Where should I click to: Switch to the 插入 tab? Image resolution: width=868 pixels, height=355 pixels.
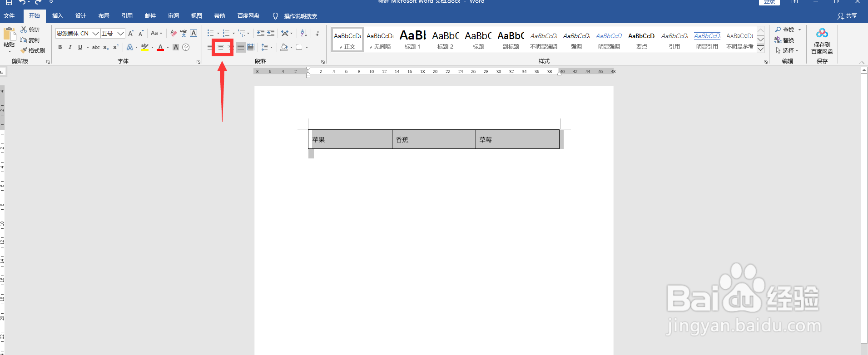point(57,16)
